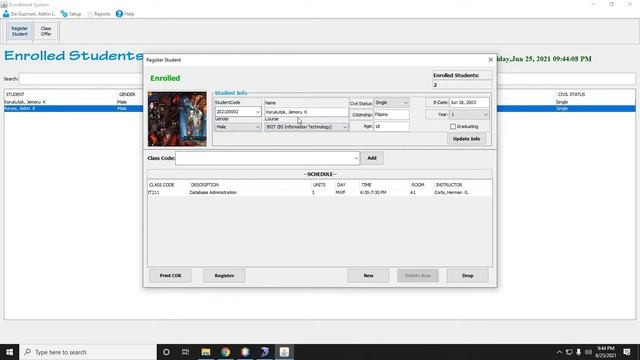The image size is (640, 360).
Task: Open the Visual Studio taskbar icon
Action: (265, 352)
